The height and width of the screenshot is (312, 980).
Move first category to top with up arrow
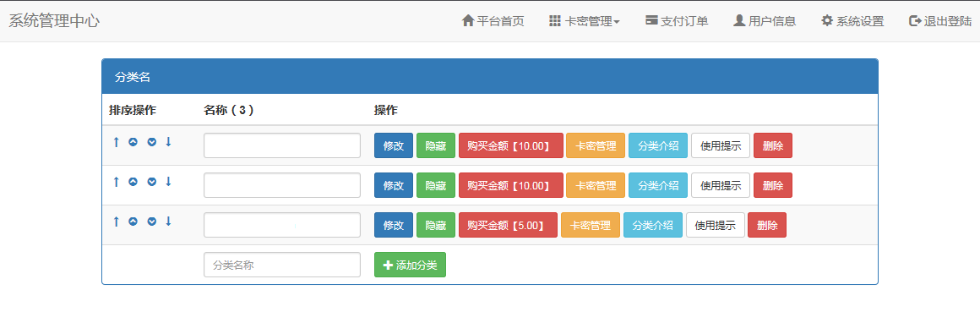pos(116,142)
